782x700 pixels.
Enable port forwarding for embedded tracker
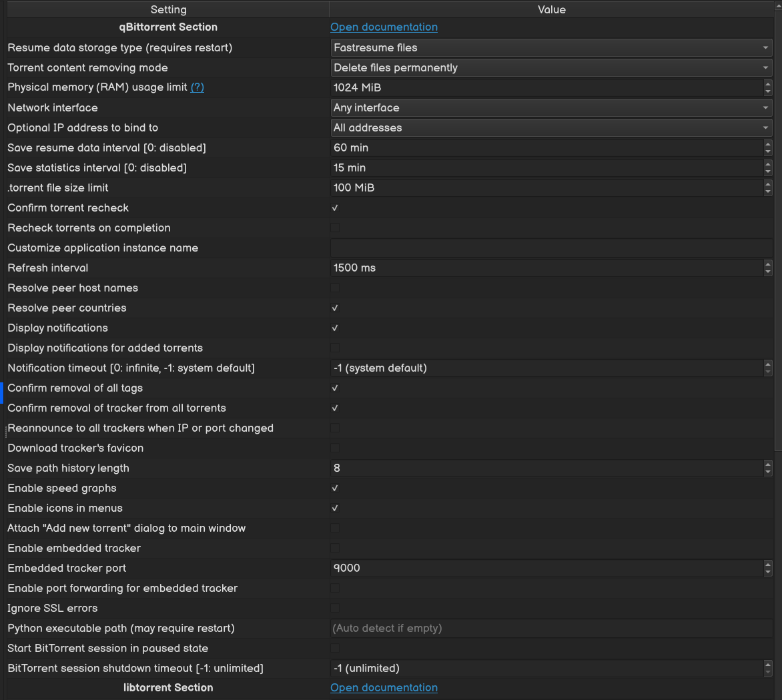(x=335, y=589)
